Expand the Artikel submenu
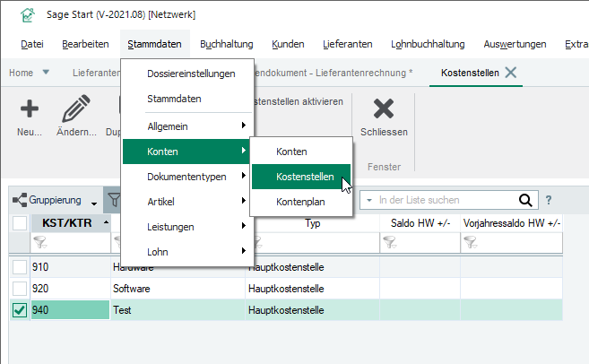Image resolution: width=589 pixels, height=364 pixels. pyautogui.click(x=244, y=201)
